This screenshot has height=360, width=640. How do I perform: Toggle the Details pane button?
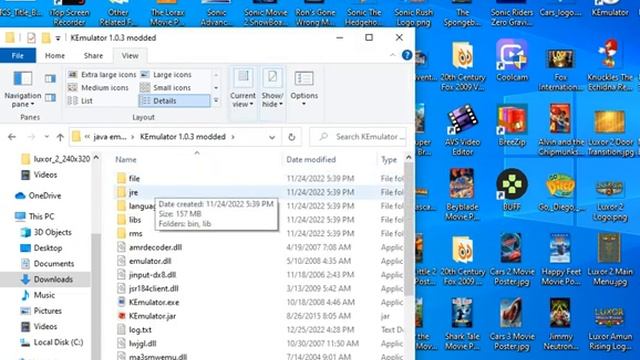[50, 97]
